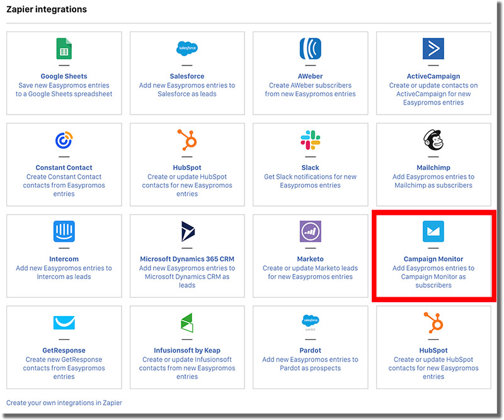This screenshot has height=420, width=504.
Task: Open the Google Sheets integration title
Action: point(64,76)
